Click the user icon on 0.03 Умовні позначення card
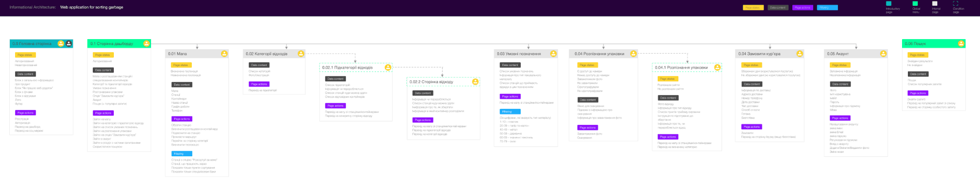Image resolution: width=980 pixels, height=188 pixels. [553, 54]
